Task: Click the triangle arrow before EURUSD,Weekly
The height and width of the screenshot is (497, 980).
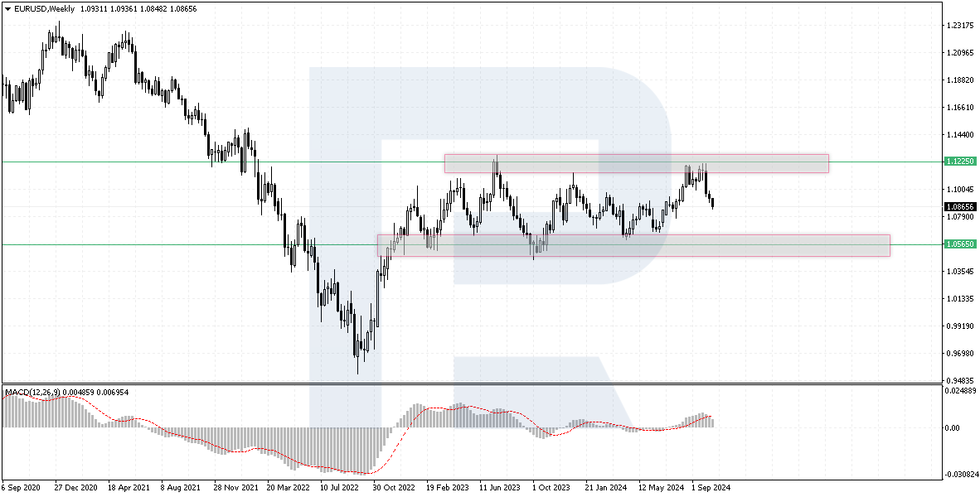Action: [x=7, y=9]
